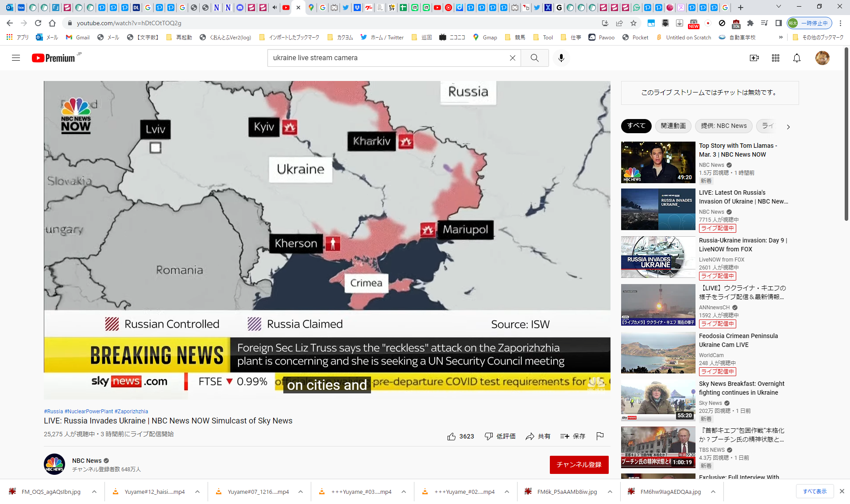The height and width of the screenshot is (504, 850).
Task: Click the search magnifier button
Action: pos(534,58)
